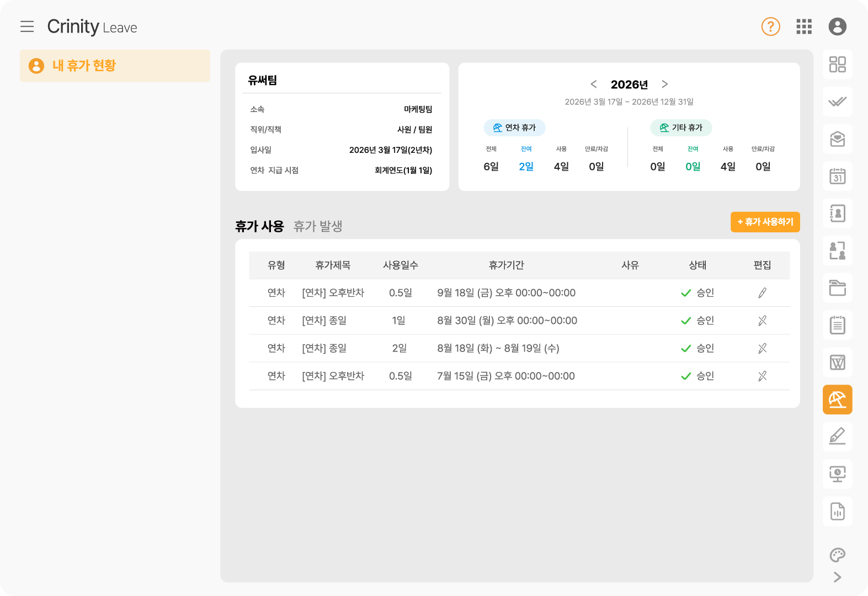
Task: Open the calendar 31 icon in sidebar
Action: (837, 176)
